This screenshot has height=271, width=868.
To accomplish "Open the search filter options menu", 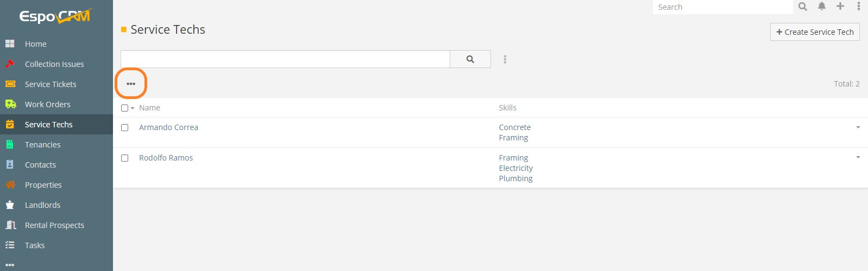I will pyautogui.click(x=505, y=59).
